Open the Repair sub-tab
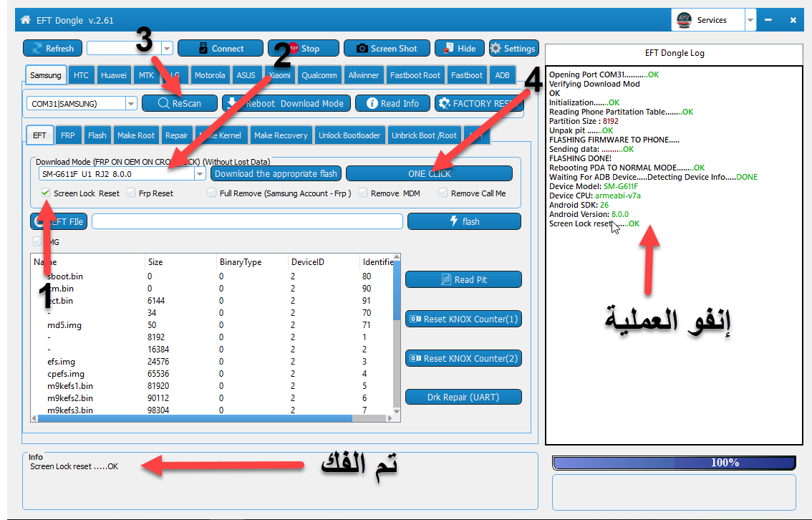The image size is (812, 520). click(177, 135)
